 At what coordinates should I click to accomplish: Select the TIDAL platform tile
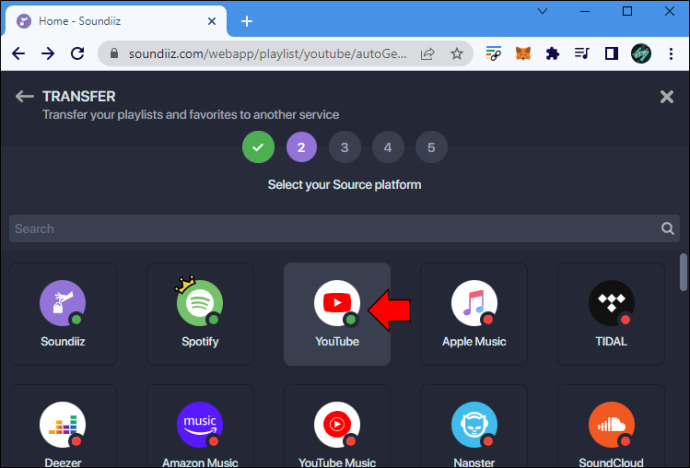[x=611, y=314]
